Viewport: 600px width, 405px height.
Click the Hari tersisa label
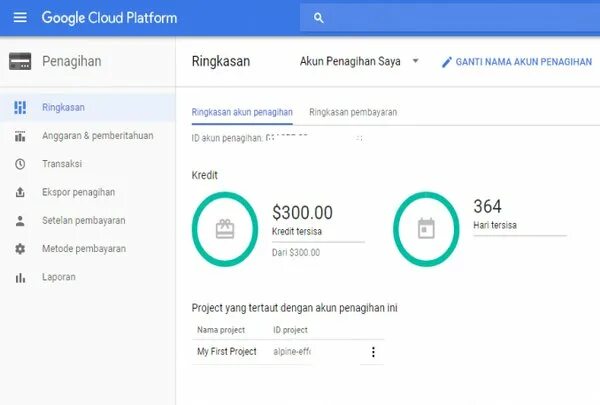pyautogui.click(x=495, y=225)
